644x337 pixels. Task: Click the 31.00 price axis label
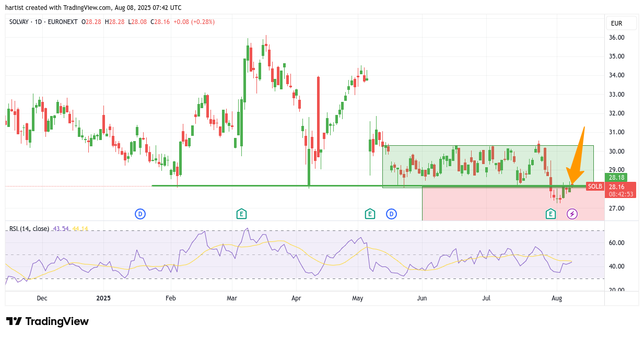tap(617, 132)
